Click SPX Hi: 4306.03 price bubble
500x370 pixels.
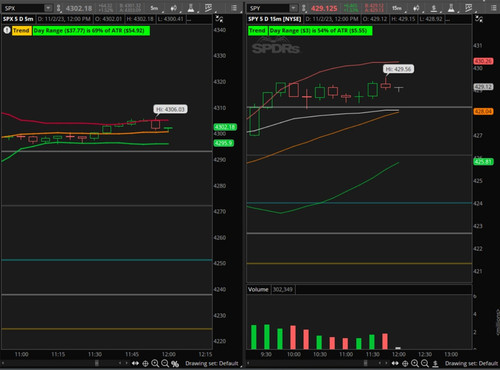(170, 109)
